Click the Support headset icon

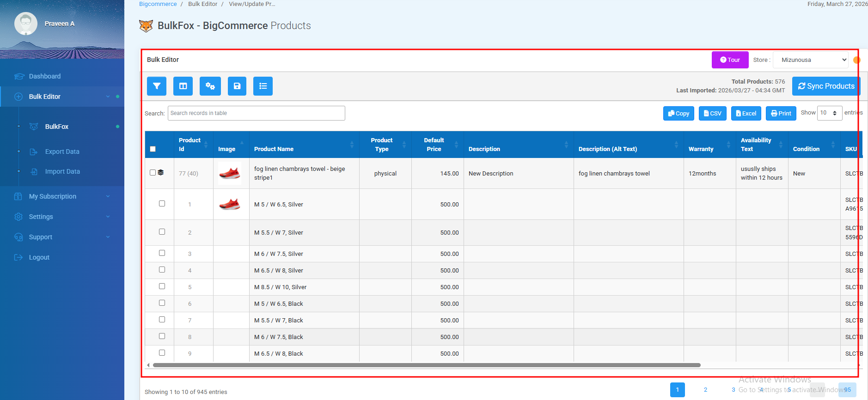coord(18,237)
